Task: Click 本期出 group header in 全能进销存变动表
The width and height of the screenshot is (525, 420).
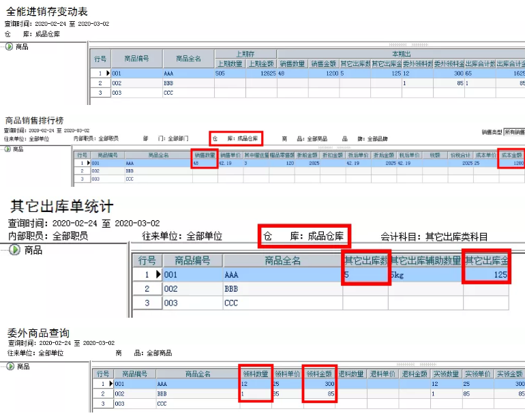Action: 401,54
